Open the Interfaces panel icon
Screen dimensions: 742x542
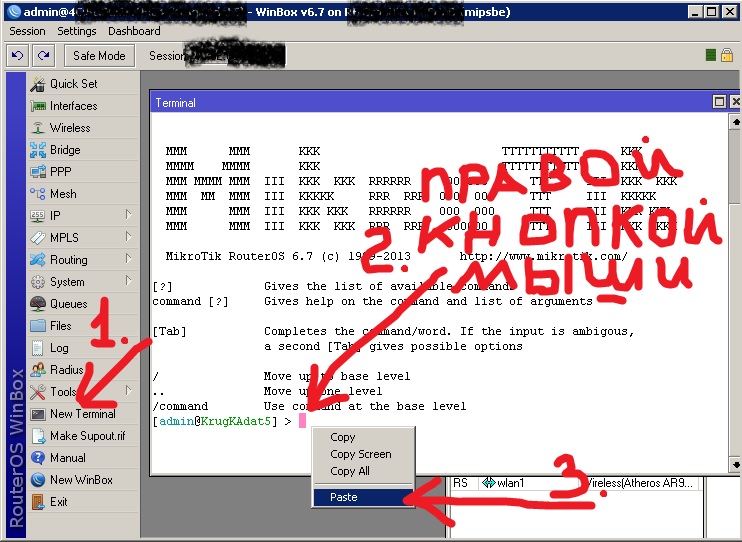pyautogui.click(x=38, y=106)
